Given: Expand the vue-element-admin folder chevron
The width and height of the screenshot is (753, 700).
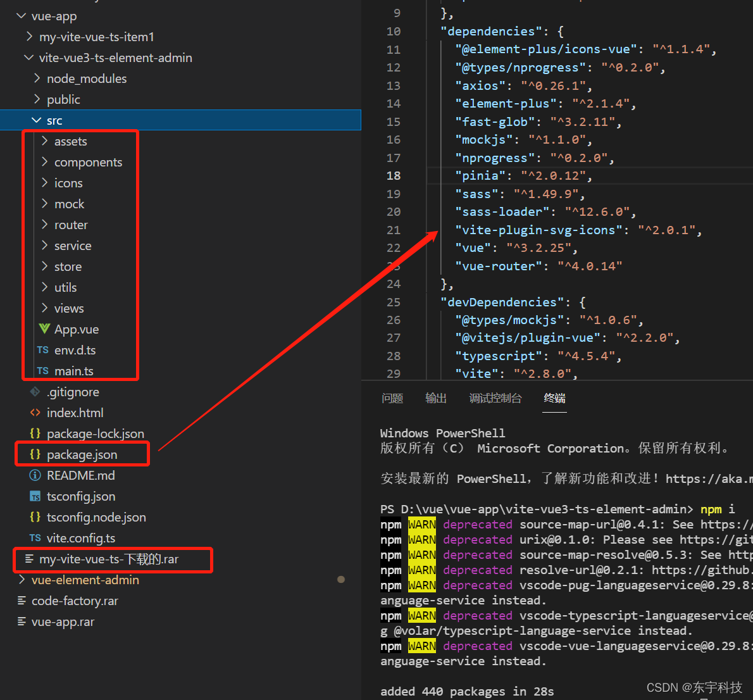Looking at the screenshot, I should click(22, 580).
